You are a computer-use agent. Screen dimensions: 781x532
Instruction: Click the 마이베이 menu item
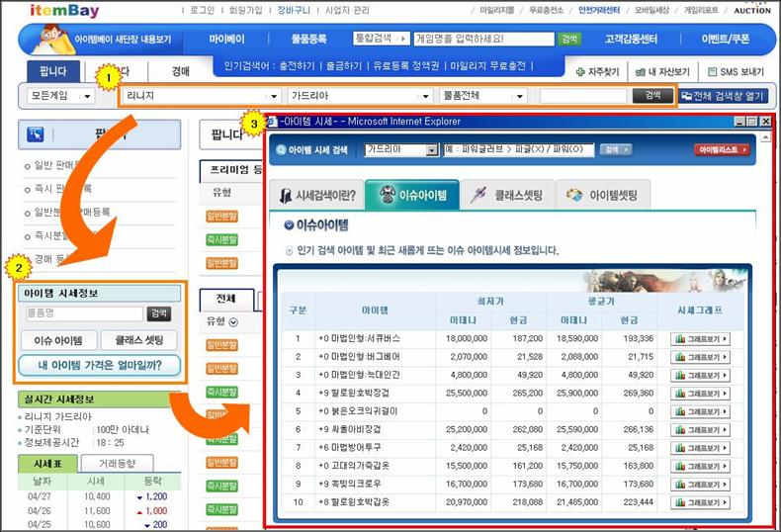point(226,40)
